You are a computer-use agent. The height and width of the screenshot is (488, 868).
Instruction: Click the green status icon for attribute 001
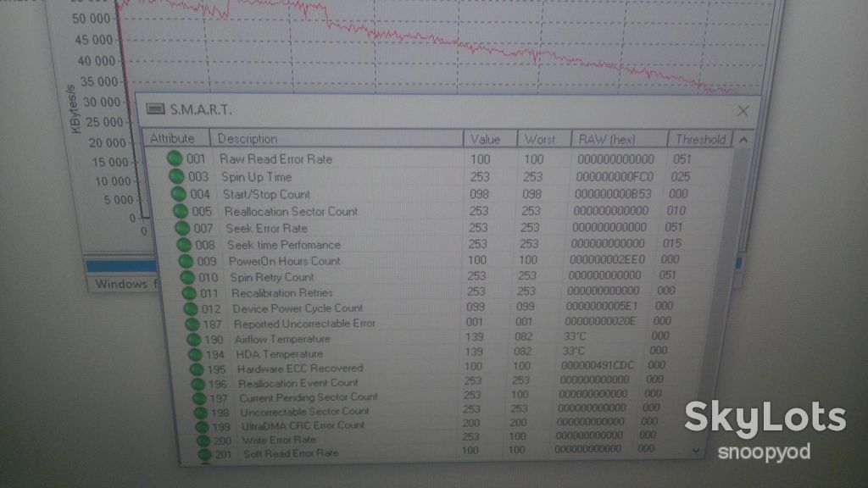(175, 158)
